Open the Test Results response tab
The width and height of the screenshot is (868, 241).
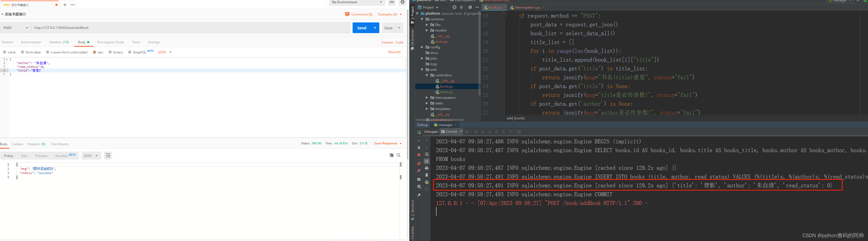point(60,144)
